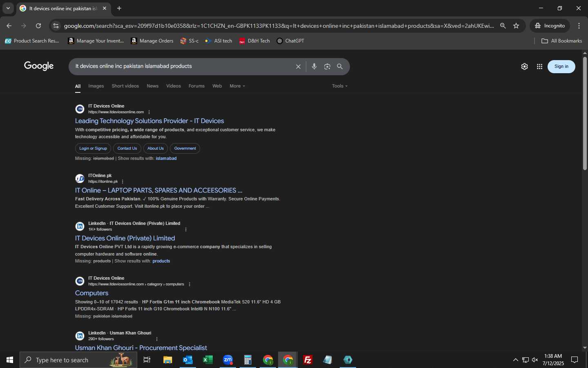Select the Web search tab
This screenshot has height=368, width=588.
[x=217, y=86]
